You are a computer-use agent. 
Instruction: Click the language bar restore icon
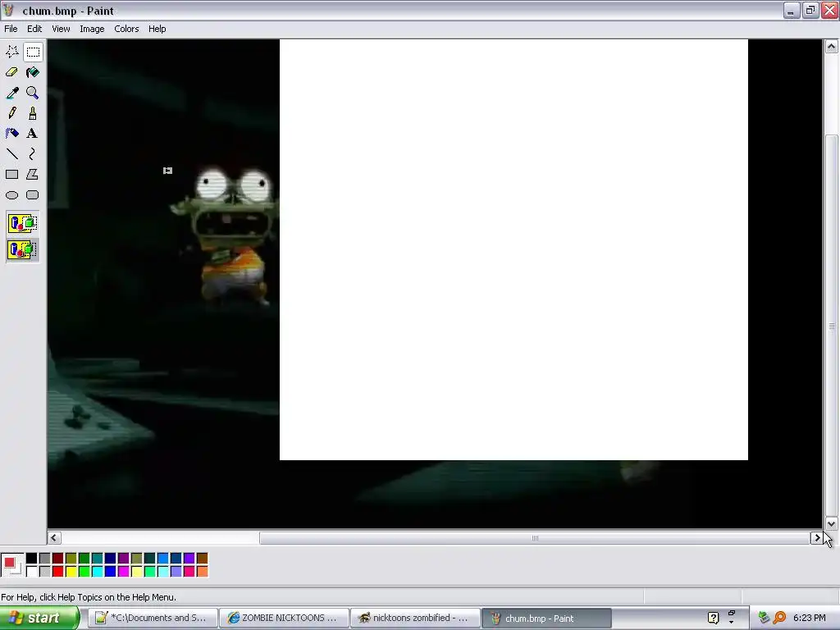731,614
